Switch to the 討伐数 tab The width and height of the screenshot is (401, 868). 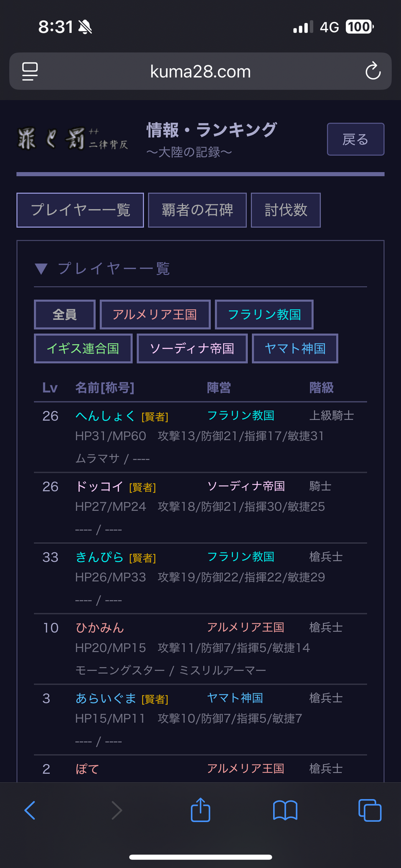[286, 210]
